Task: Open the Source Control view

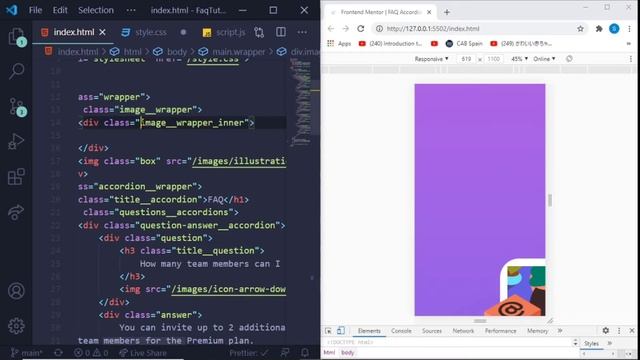Action: click(16, 107)
